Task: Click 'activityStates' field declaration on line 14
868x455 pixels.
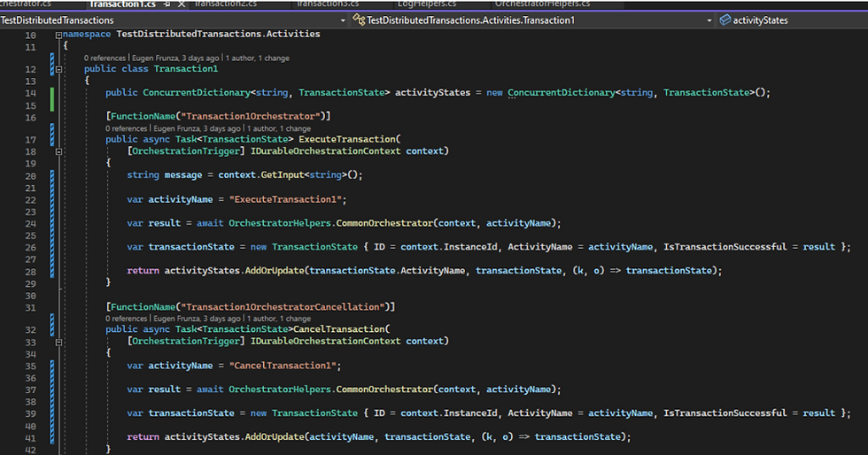Action: [432, 93]
